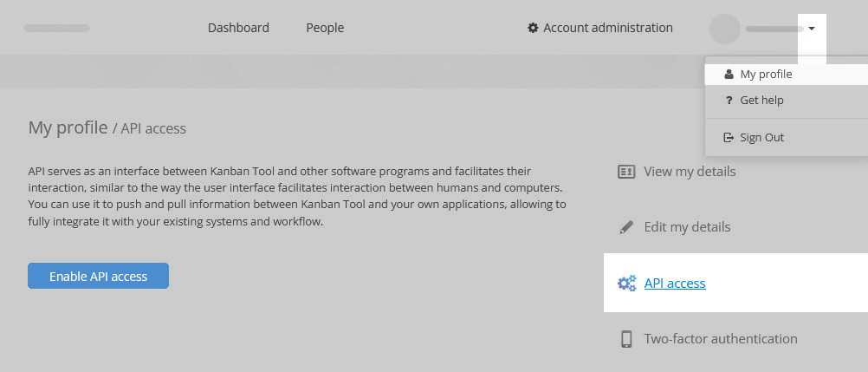The height and width of the screenshot is (372, 868).
Task: Click the question mark Get help icon
Action: 729,101
